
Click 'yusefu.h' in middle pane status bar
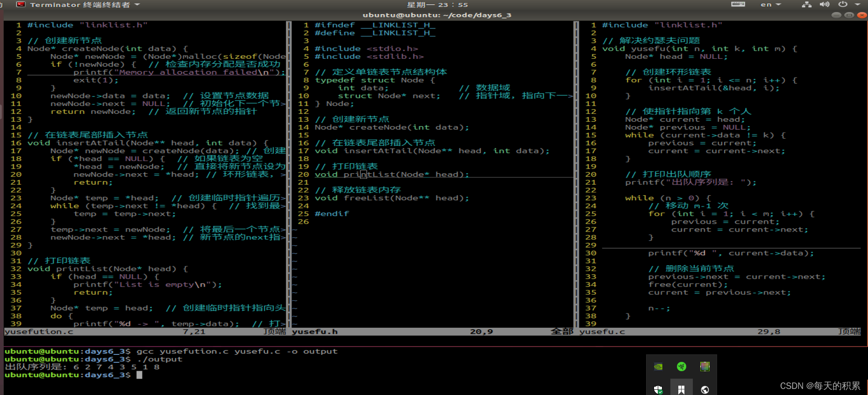click(315, 332)
